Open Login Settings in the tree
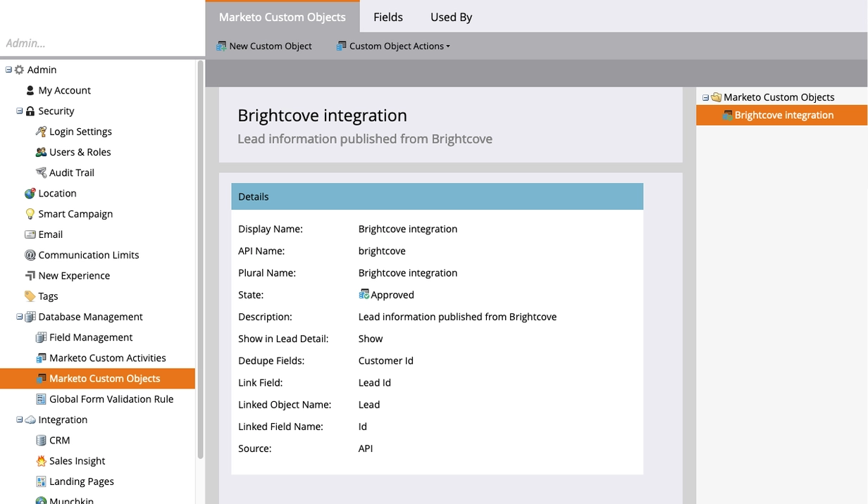This screenshot has width=868, height=504. click(x=80, y=131)
